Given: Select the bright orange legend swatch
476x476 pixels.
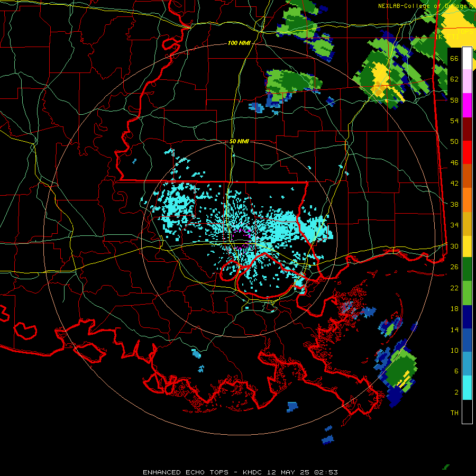Looking at the screenshot, I should (x=467, y=200).
